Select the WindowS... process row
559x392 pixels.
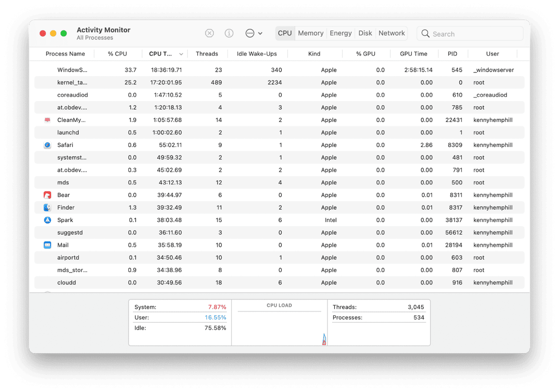(279, 70)
